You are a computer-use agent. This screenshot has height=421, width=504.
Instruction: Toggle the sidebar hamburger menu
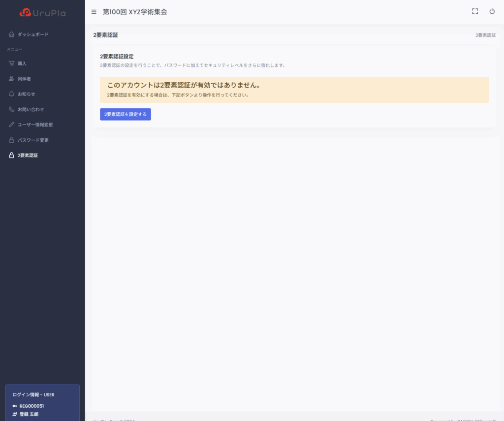94,12
